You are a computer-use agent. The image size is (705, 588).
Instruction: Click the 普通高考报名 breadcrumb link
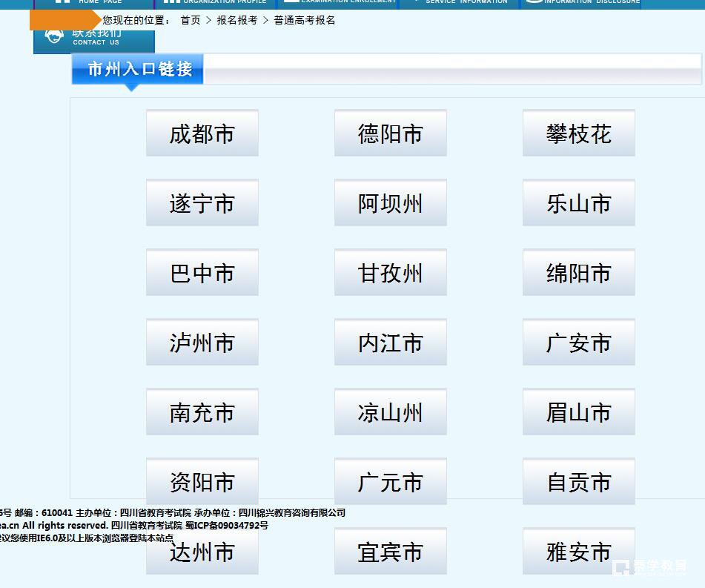(x=305, y=20)
